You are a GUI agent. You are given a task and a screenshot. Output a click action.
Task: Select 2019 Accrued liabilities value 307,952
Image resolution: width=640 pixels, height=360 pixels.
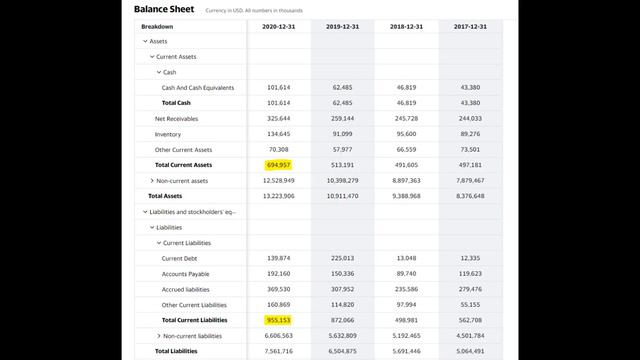342,289
